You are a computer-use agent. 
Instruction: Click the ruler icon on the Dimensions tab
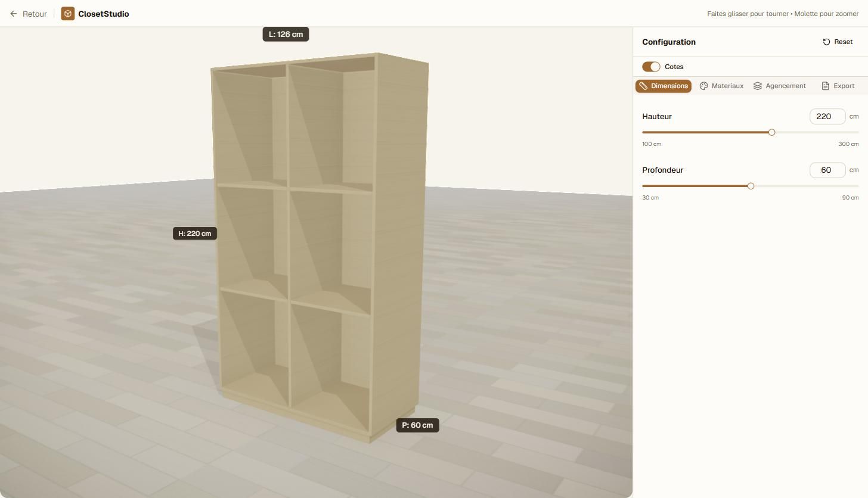coord(643,86)
